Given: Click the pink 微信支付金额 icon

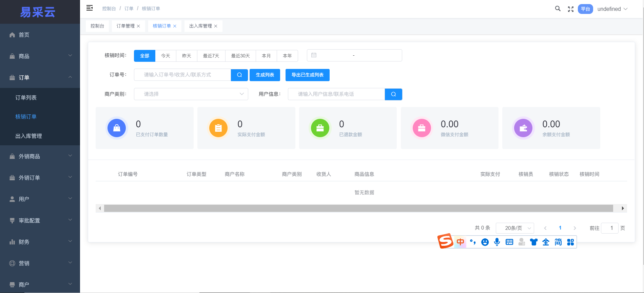Looking at the screenshot, I should coord(422,128).
